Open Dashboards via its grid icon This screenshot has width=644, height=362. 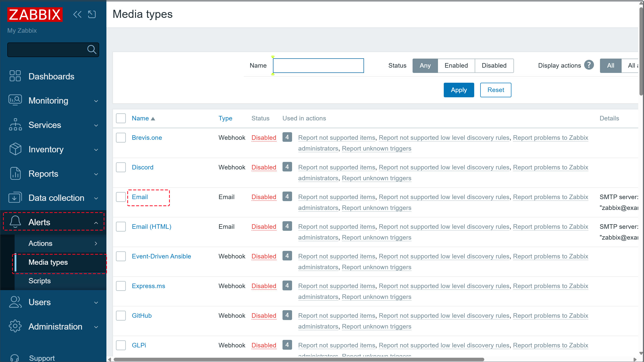point(15,76)
